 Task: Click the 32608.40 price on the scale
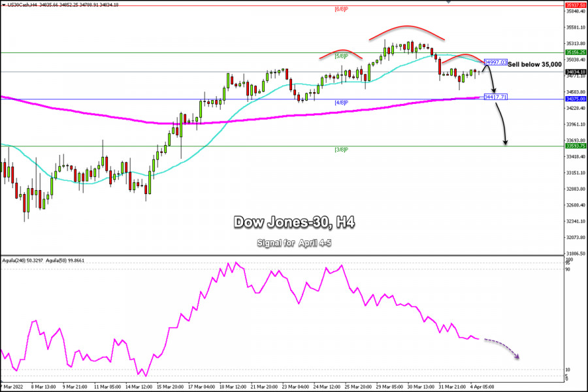click(x=576, y=205)
